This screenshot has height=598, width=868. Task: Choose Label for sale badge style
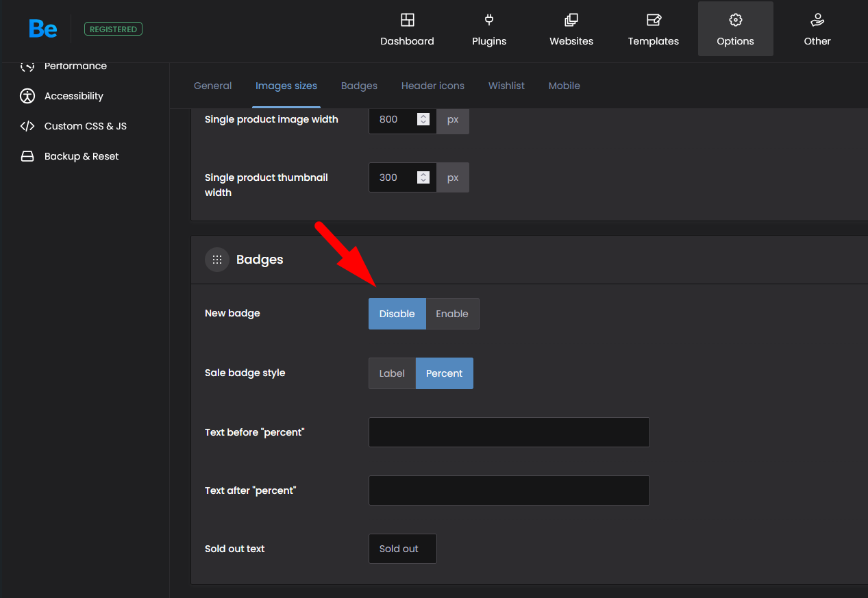coord(392,373)
